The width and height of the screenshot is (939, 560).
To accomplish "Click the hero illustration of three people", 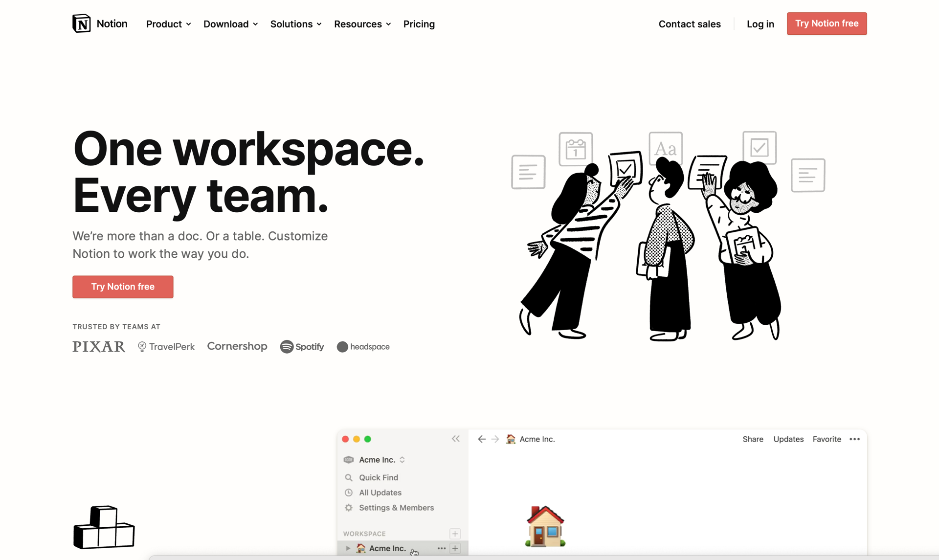I will click(668, 236).
